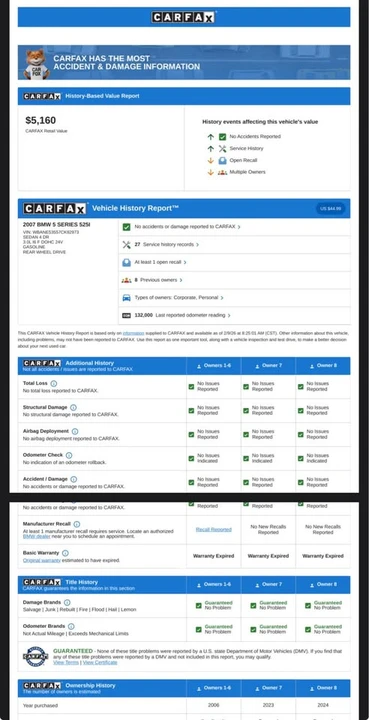369x720 pixels.
Task: Click the orange down arrow beside Open Recall
Action: click(x=211, y=161)
